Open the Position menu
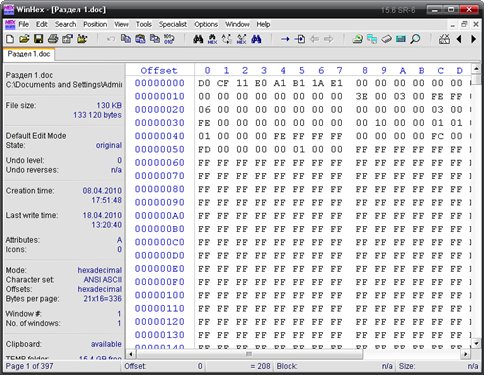Viewport: 484px width, 375px height. 95,24
